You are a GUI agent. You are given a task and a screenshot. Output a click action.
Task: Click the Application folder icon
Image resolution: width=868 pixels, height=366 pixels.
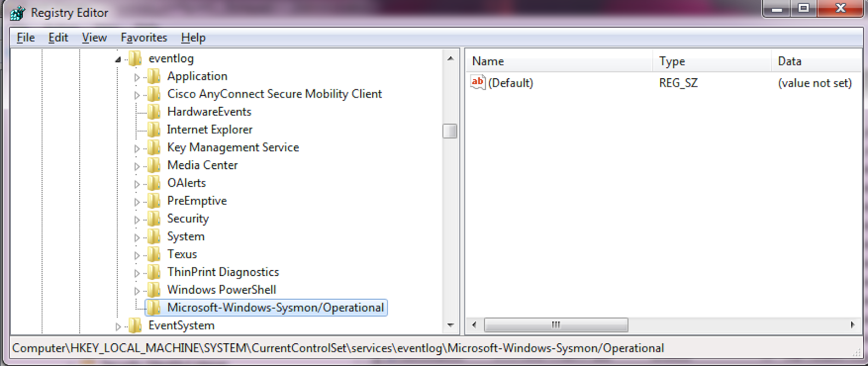point(154,76)
